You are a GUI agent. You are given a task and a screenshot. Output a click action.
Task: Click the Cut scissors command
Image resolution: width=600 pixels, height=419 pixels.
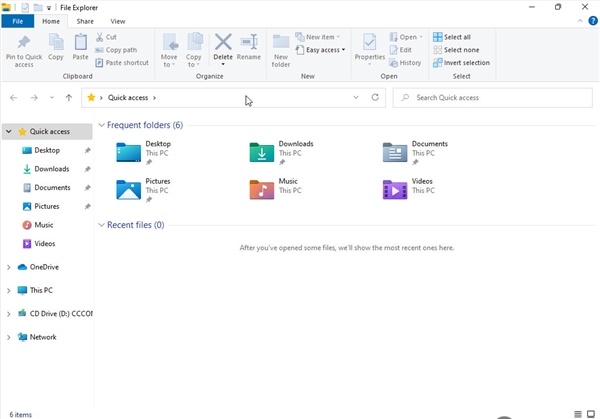pos(106,37)
